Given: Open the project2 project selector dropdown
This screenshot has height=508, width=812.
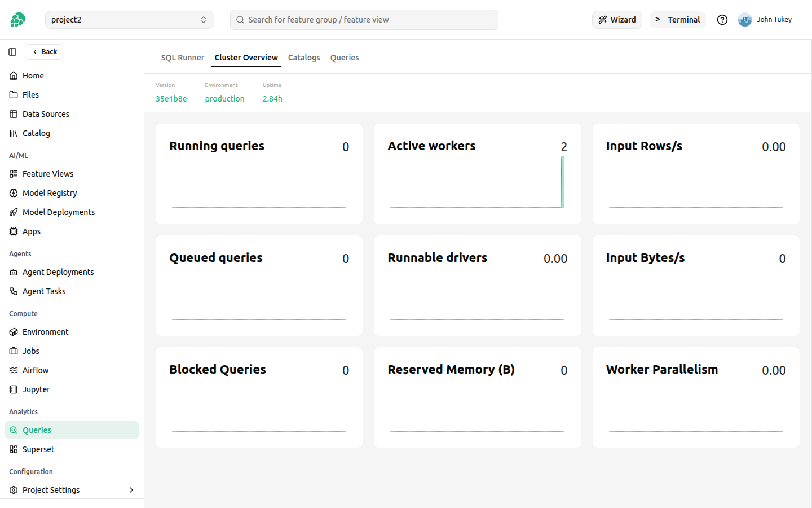Looking at the screenshot, I should pyautogui.click(x=130, y=20).
